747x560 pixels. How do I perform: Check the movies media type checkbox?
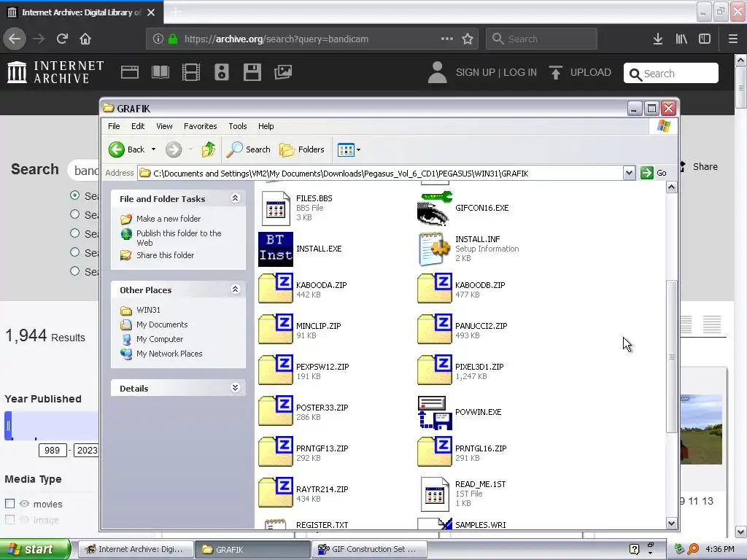point(9,503)
